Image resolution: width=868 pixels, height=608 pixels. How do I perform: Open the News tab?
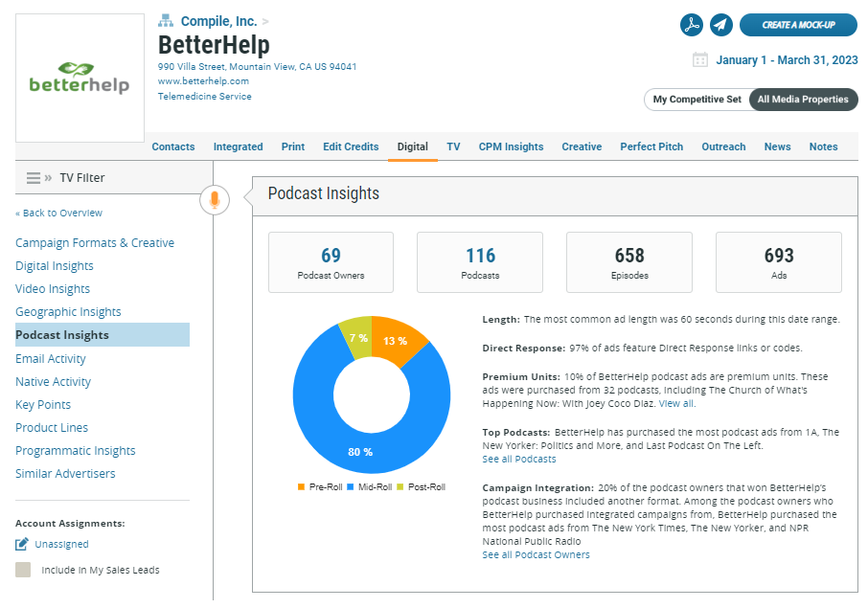pos(777,146)
